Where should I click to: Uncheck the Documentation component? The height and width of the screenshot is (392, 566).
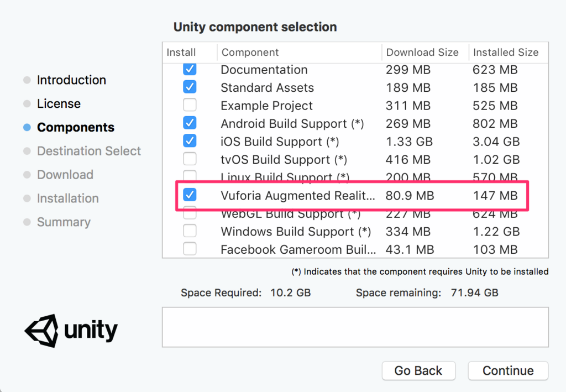point(190,69)
